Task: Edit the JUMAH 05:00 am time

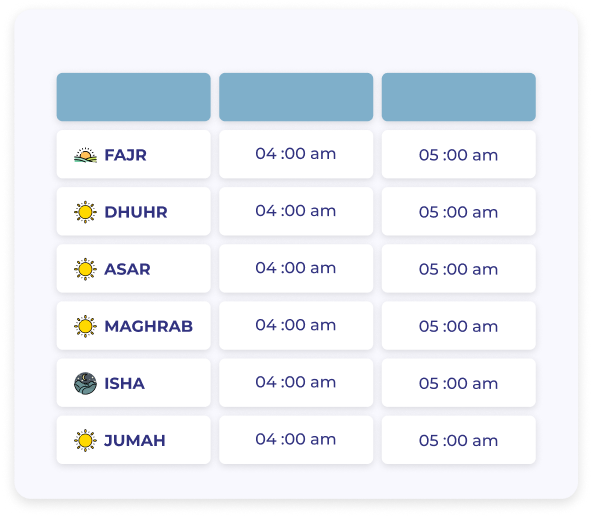Action: 459,440
